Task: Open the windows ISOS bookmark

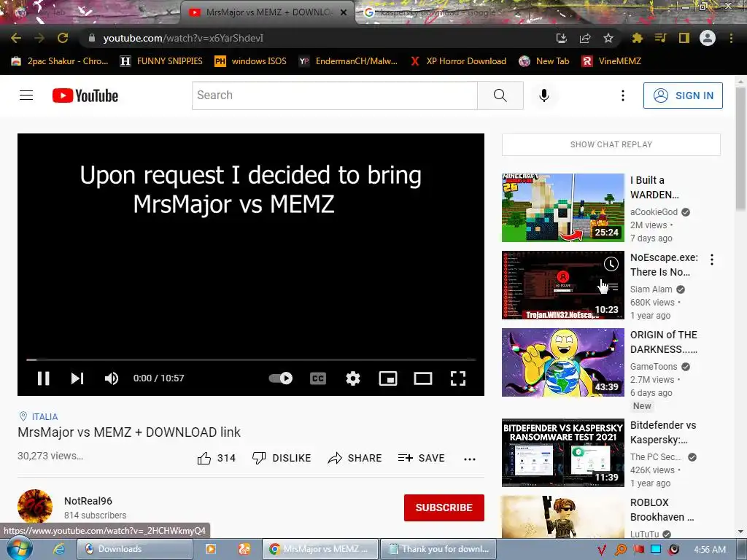Action: point(251,61)
